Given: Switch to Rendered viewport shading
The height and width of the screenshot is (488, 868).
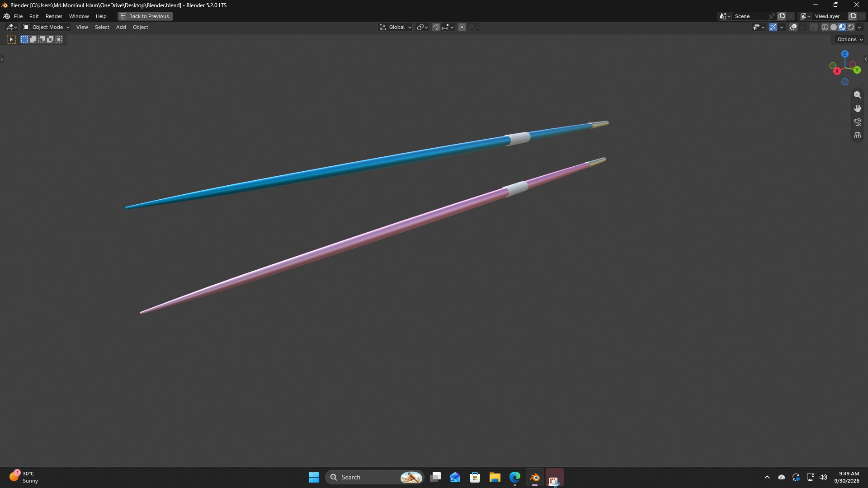Looking at the screenshot, I should pyautogui.click(x=850, y=28).
